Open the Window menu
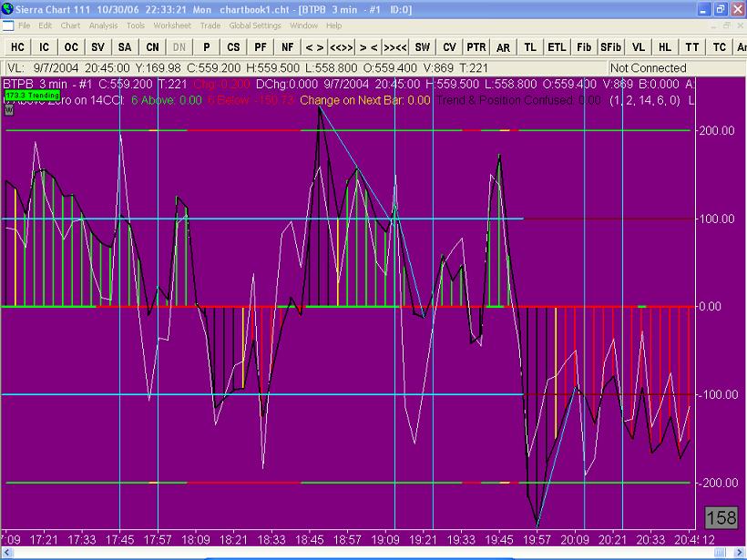 (304, 25)
